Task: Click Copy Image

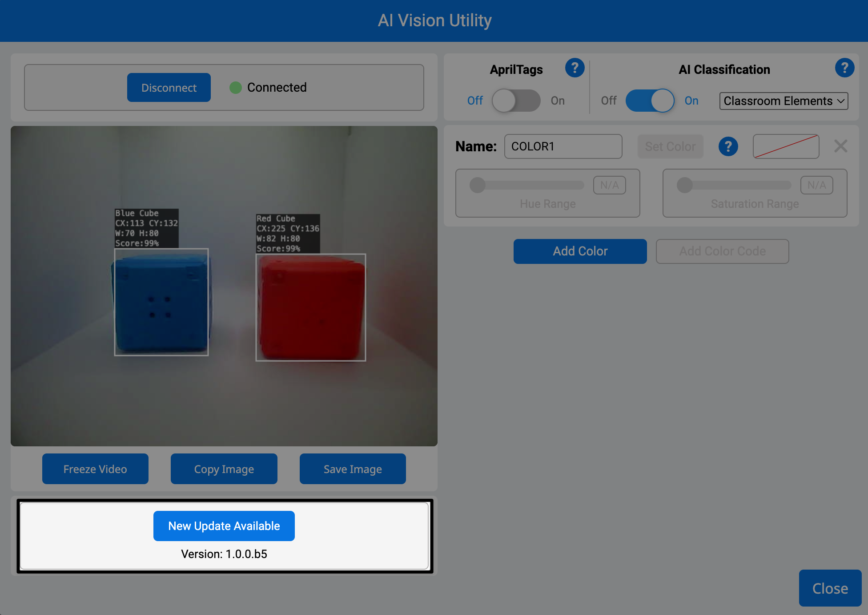Action: [224, 469]
